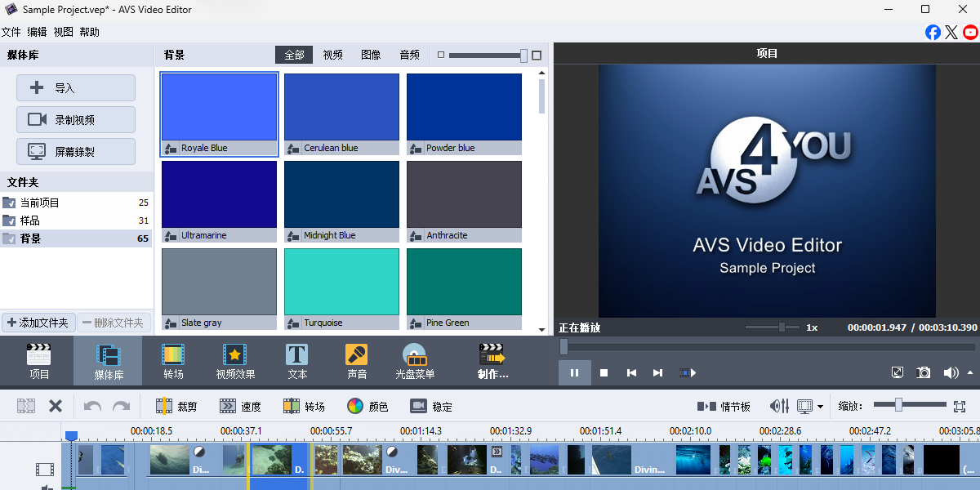The width and height of the screenshot is (980, 490).
Task: Open the YouTube icon in the top right
Action: (x=970, y=32)
